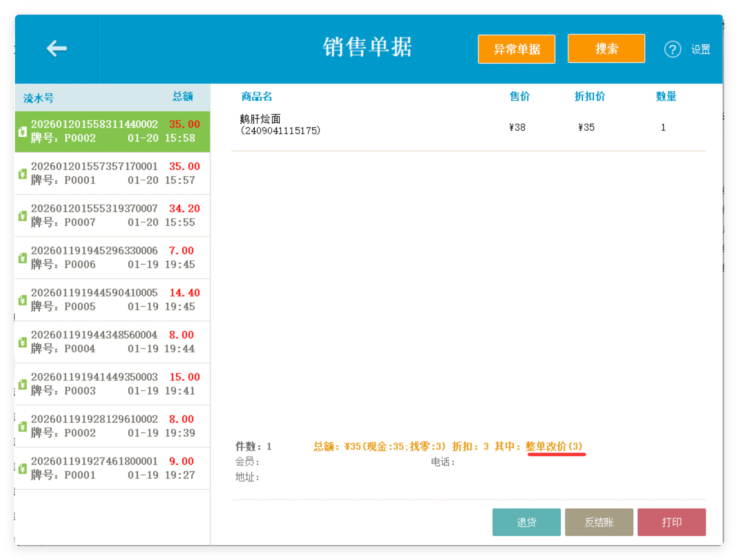Viewport: 738px width, 560px height.
Task: Open 设置 settings
Action: point(700,49)
